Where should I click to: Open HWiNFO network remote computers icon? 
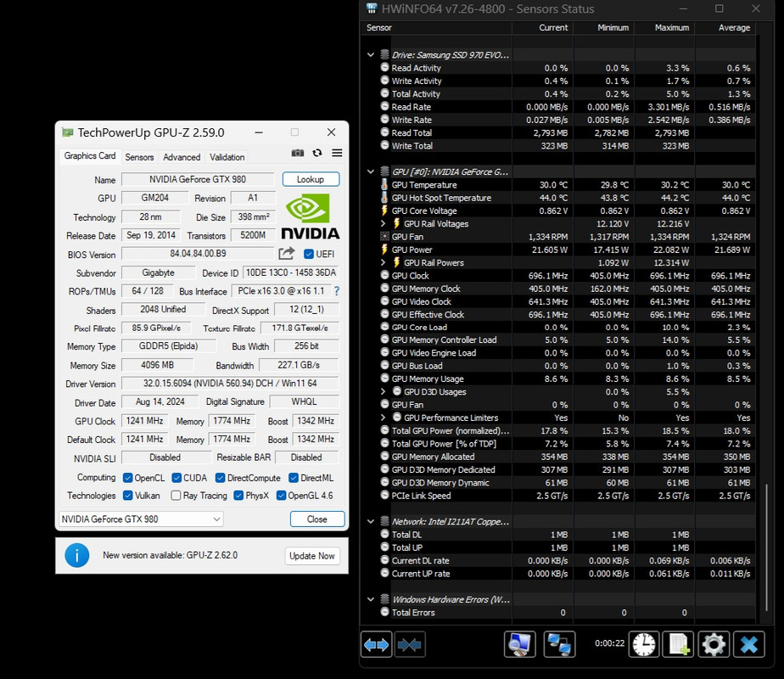tap(559, 644)
